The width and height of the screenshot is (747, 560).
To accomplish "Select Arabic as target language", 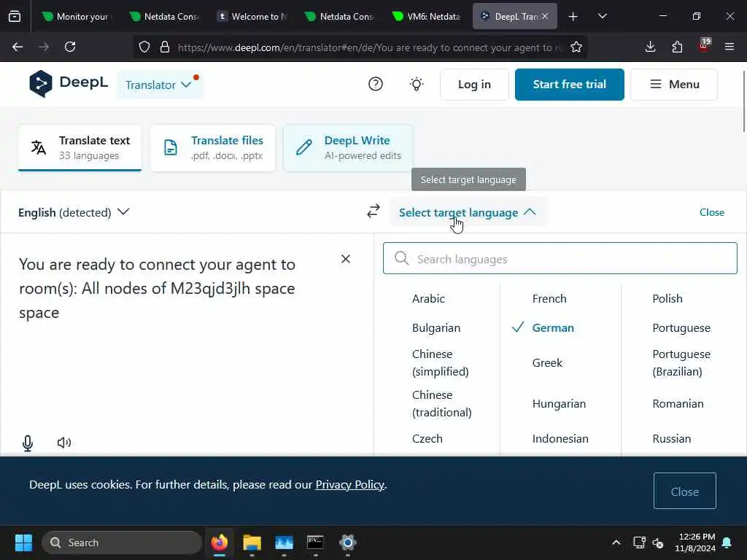I will click(428, 298).
